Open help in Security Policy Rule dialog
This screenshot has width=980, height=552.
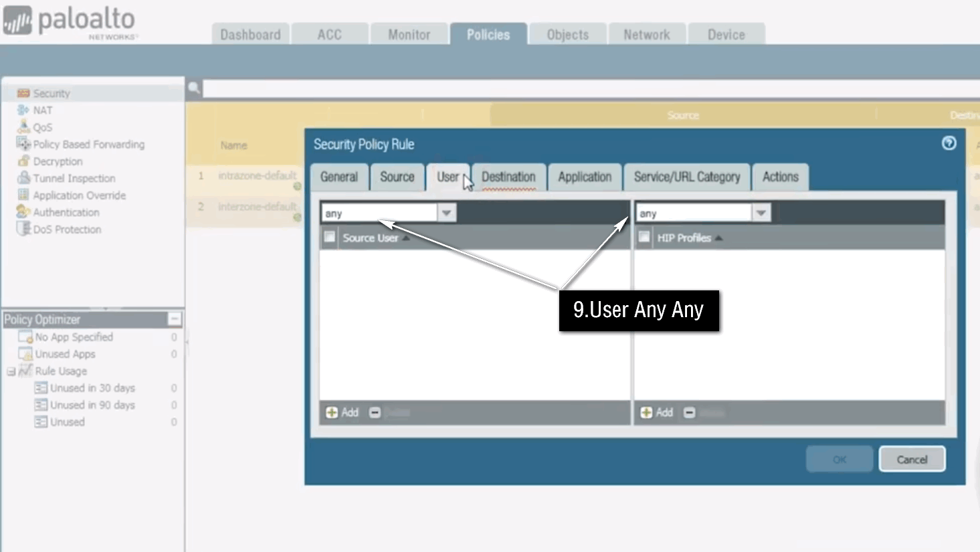pyautogui.click(x=949, y=143)
